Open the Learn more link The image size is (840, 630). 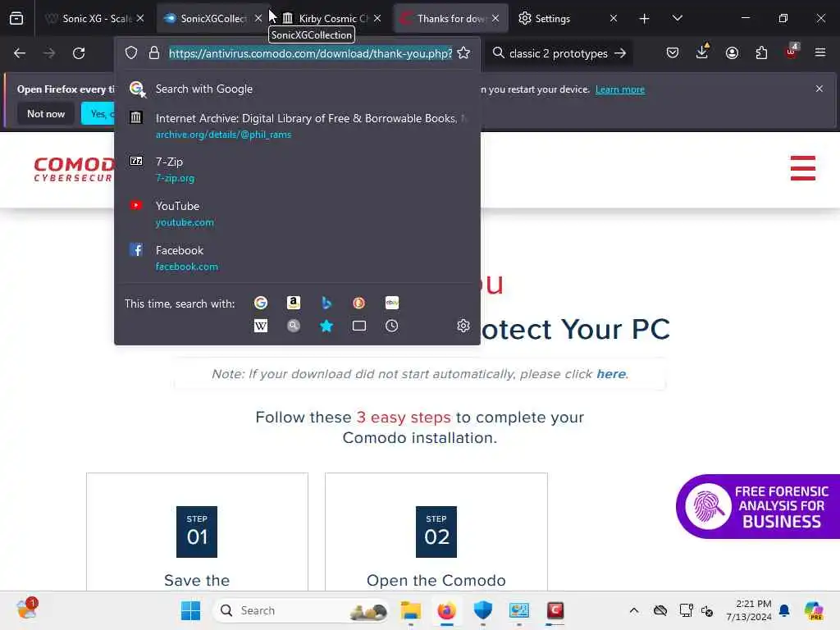click(620, 89)
